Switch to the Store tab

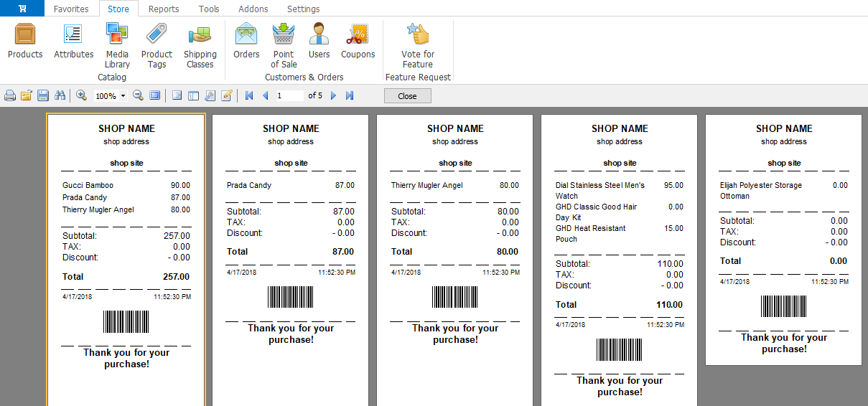118,9
